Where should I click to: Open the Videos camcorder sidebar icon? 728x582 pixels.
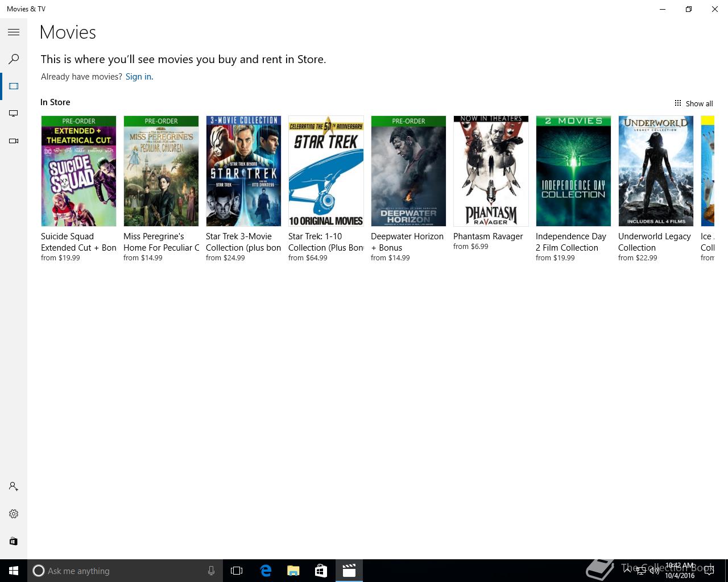(14, 141)
